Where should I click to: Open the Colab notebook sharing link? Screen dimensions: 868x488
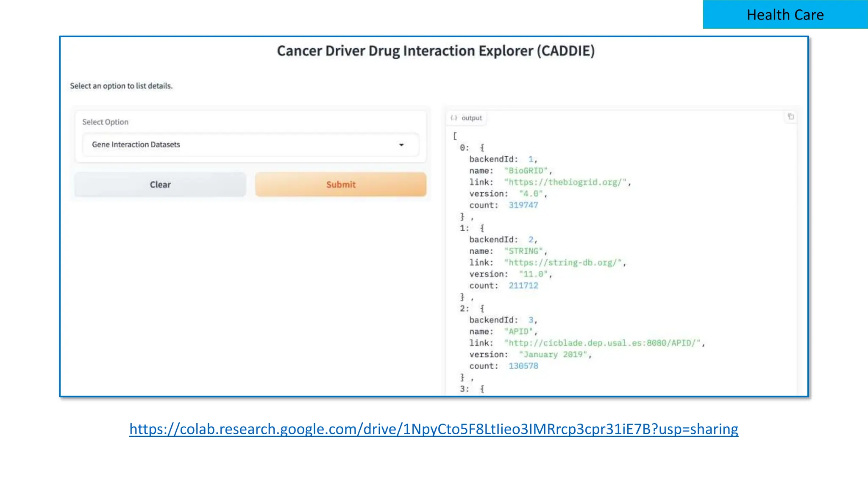point(434,429)
